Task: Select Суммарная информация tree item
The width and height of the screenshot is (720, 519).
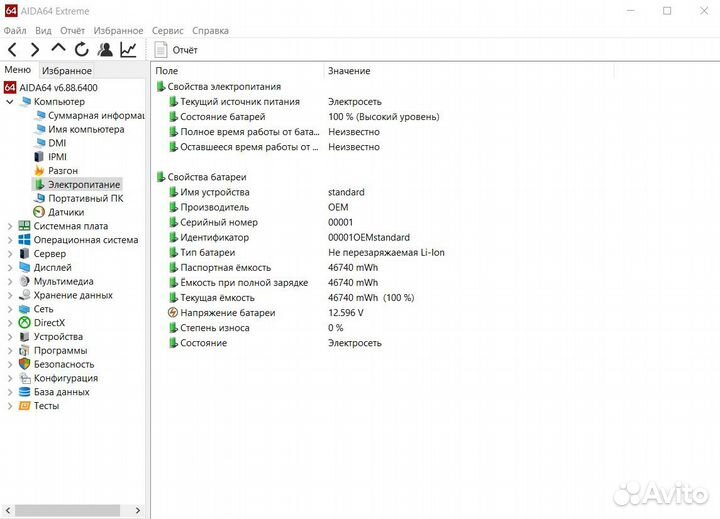Action: pos(96,115)
